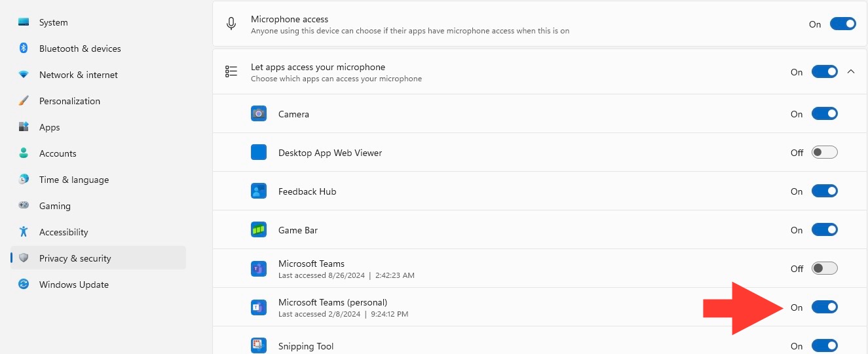Click the Gaming controller icon

coord(24,206)
